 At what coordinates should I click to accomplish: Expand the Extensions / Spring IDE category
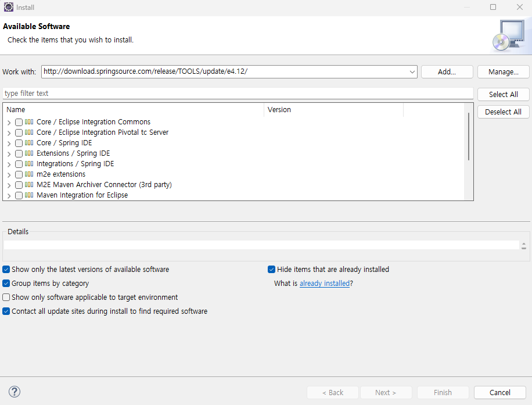(x=9, y=154)
